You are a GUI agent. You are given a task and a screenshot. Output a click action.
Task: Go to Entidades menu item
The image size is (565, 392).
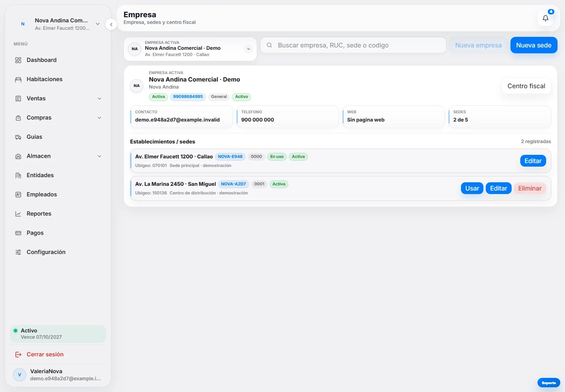point(58,175)
